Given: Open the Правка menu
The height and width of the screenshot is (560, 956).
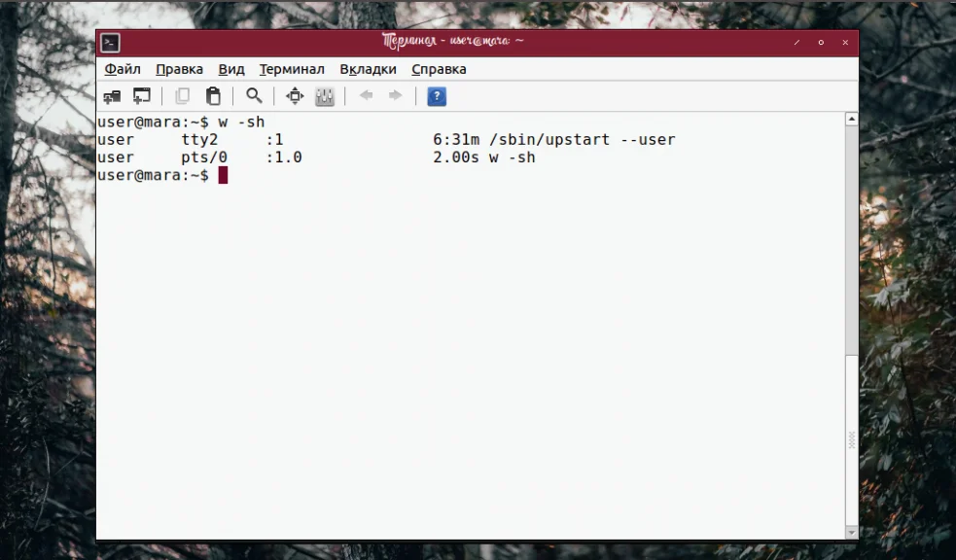Looking at the screenshot, I should tap(179, 69).
